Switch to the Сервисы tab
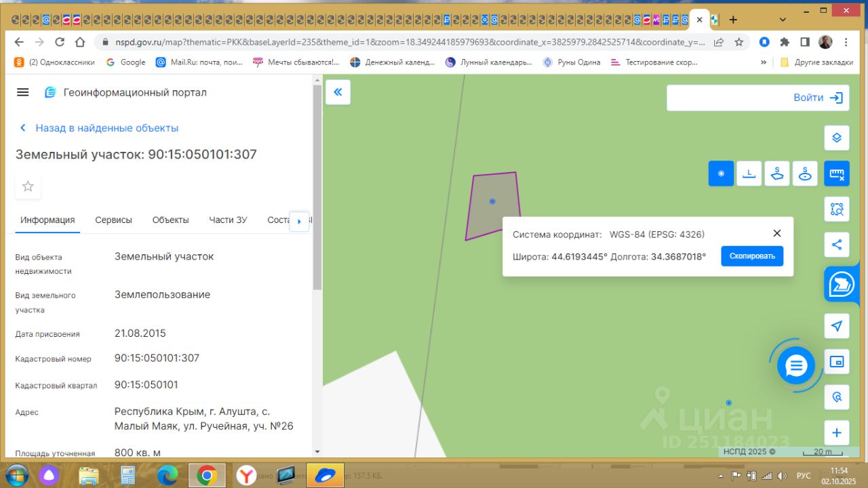 113,220
